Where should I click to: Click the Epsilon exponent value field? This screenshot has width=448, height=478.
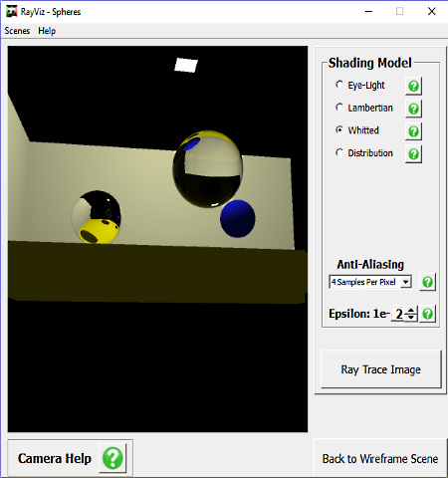[398, 314]
